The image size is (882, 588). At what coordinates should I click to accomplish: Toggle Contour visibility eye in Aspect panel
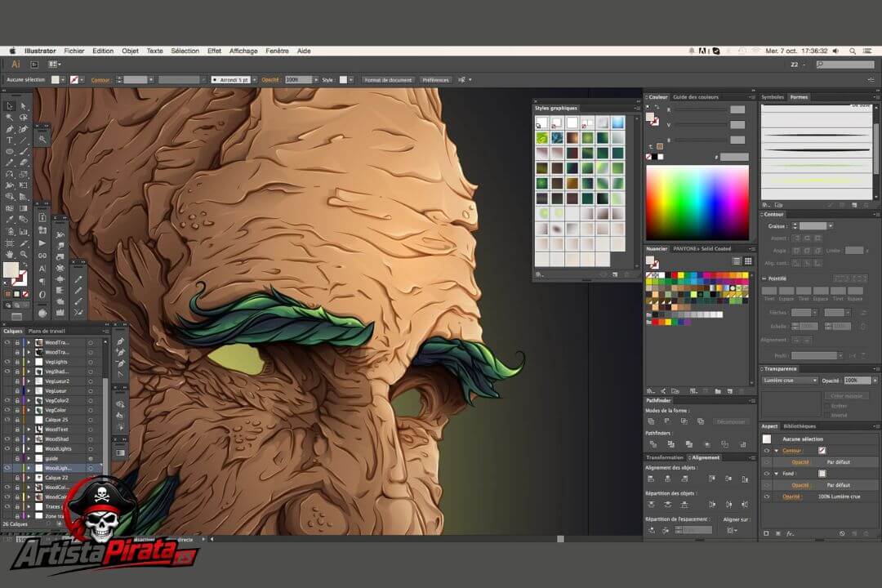click(766, 451)
